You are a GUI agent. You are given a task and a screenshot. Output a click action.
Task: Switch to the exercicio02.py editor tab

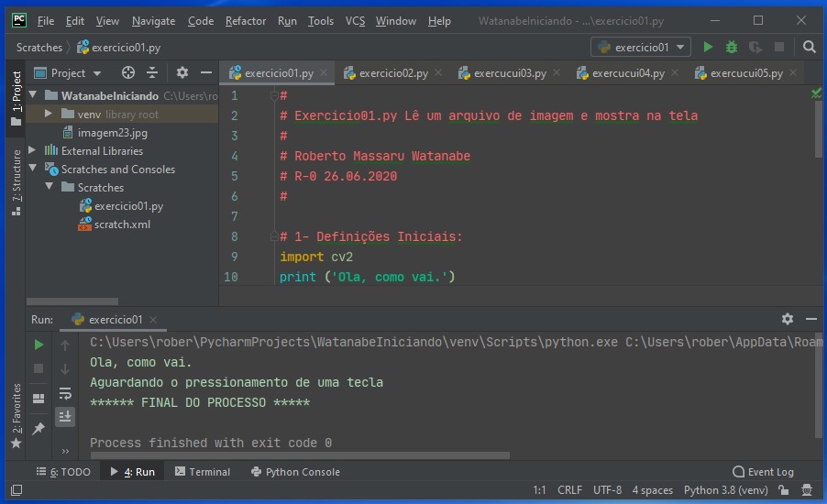pos(392,73)
